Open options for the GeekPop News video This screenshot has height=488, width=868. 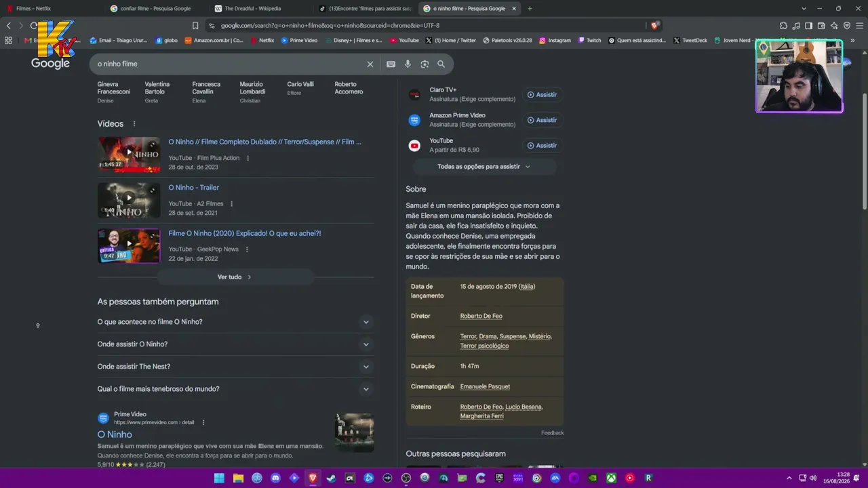click(247, 249)
